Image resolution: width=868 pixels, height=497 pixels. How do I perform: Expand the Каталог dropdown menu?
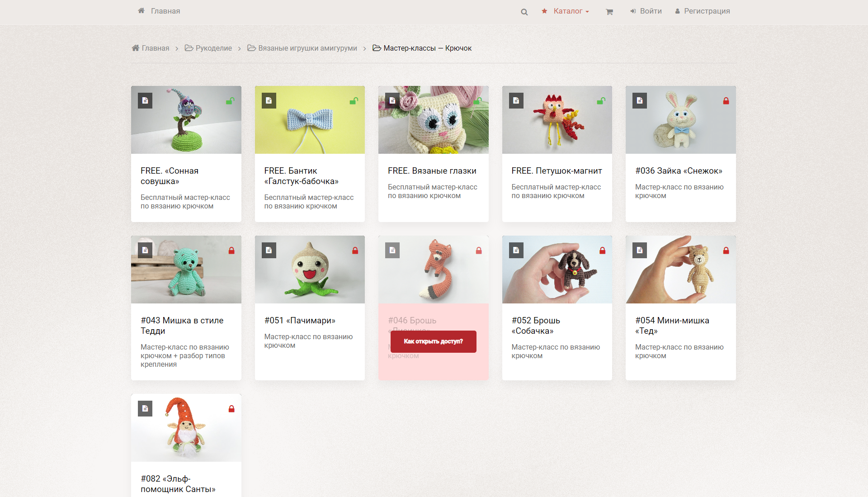tap(565, 11)
